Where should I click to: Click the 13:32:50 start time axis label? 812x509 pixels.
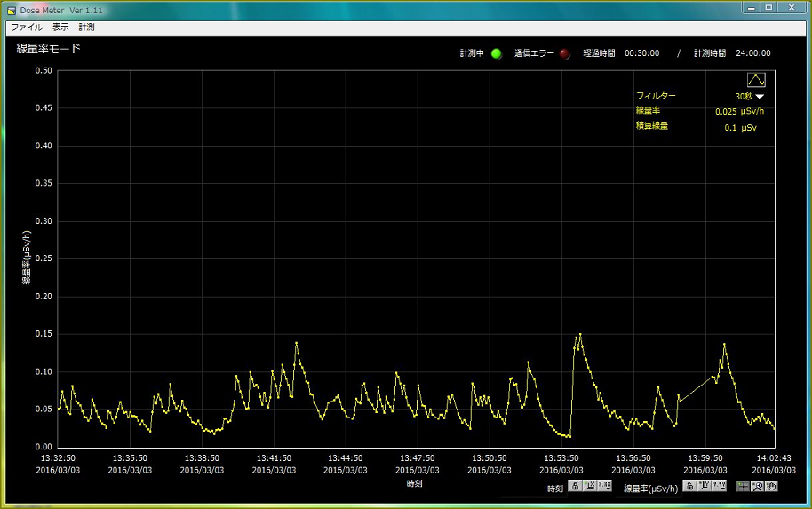tap(59, 458)
